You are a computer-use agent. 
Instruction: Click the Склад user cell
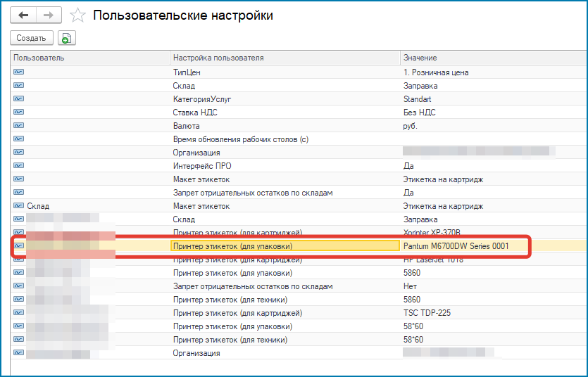pyautogui.click(x=38, y=206)
